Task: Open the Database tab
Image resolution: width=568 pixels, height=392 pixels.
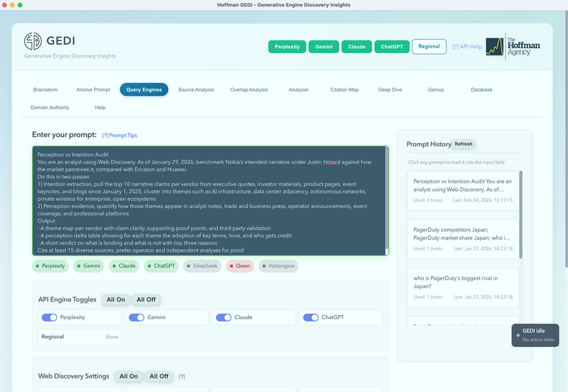Action: (x=481, y=90)
